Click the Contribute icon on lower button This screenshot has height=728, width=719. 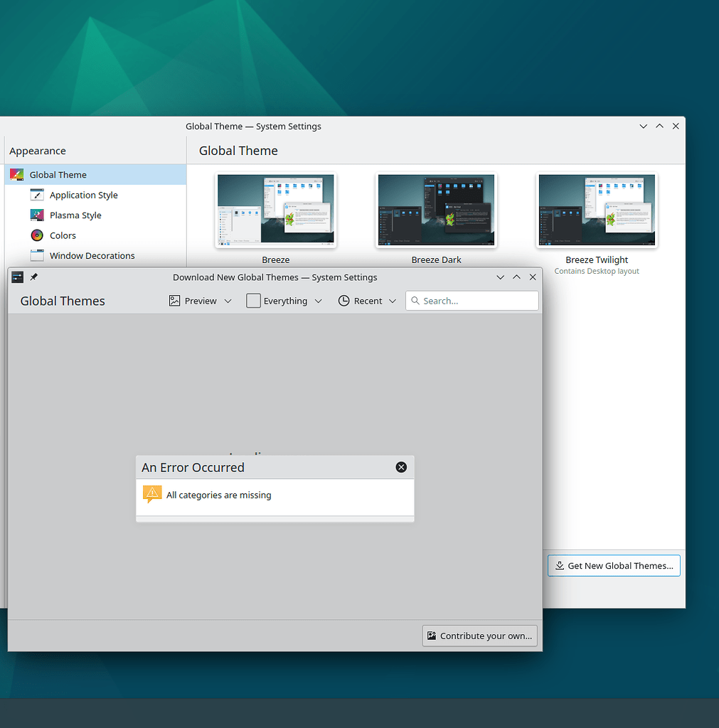(431, 635)
